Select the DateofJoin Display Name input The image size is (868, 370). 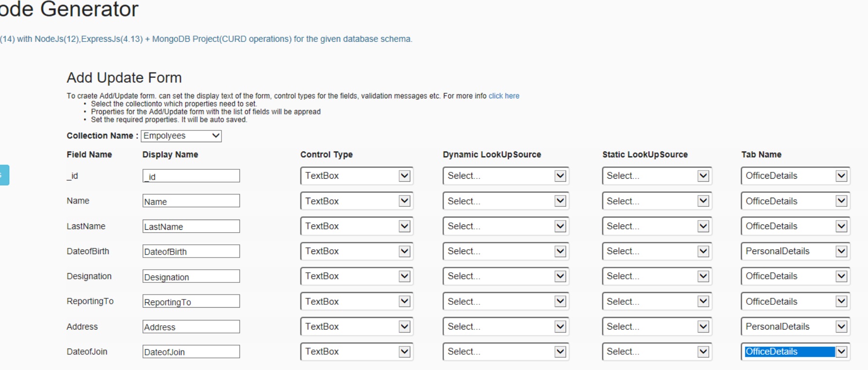click(191, 352)
